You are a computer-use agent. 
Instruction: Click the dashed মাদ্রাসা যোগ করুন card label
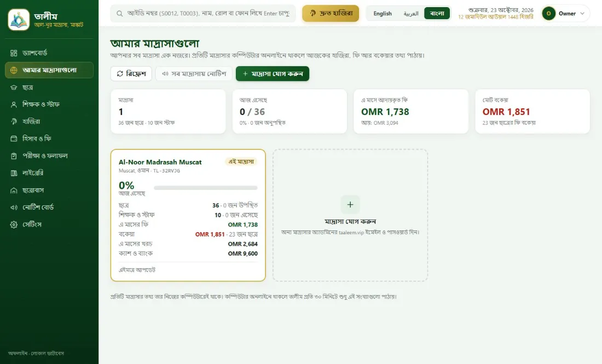(x=350, y=222)
